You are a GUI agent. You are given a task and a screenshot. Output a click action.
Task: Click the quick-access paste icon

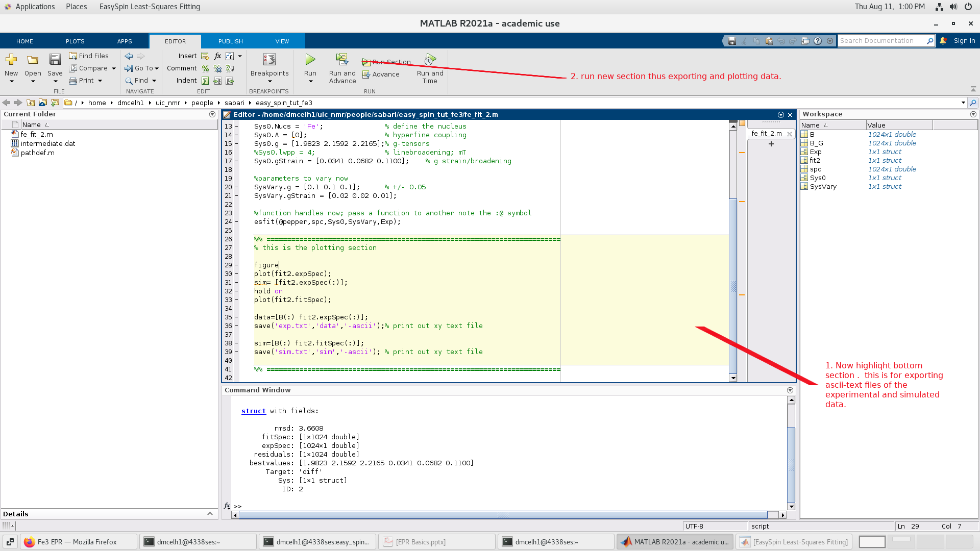click(x=769, y=41)
